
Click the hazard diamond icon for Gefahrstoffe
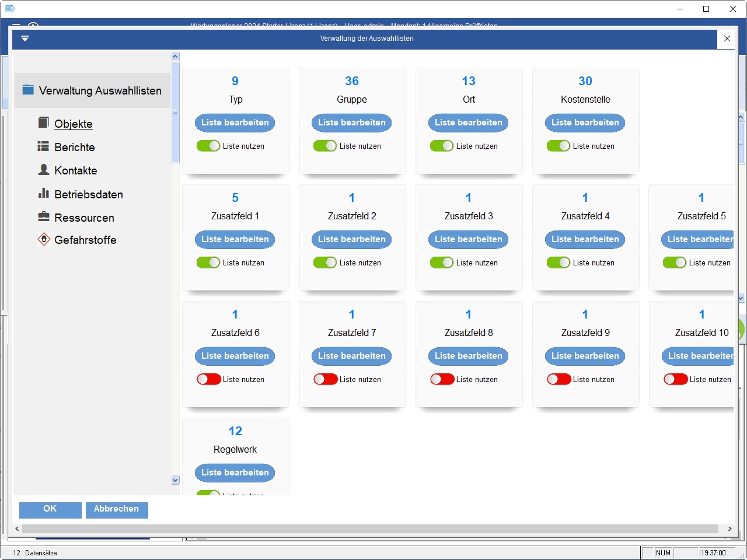point(44,239)
